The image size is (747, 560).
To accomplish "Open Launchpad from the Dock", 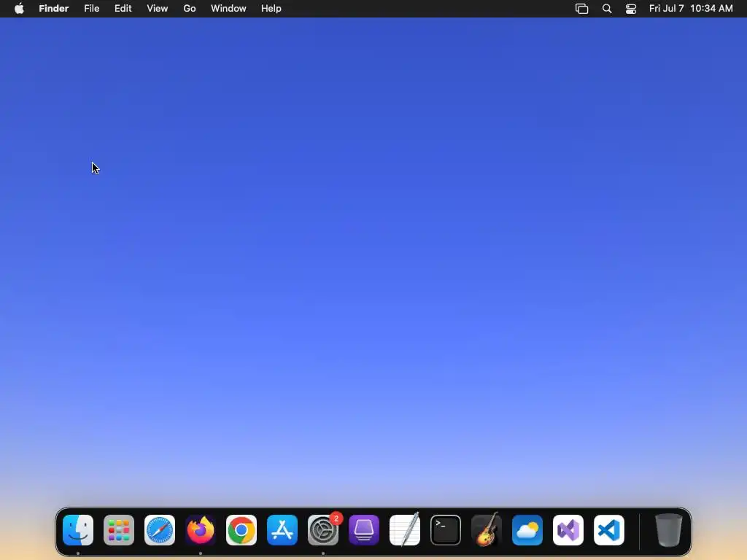I will (119, 530).
